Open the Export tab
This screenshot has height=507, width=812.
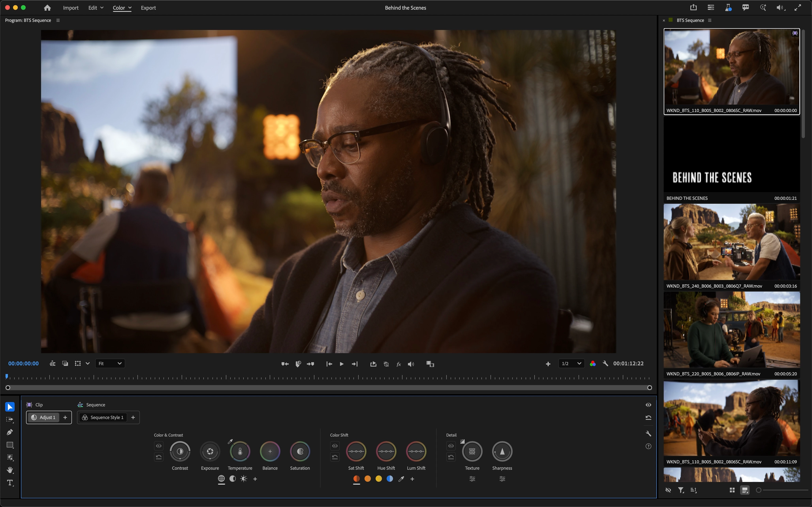tap(148, 8)
